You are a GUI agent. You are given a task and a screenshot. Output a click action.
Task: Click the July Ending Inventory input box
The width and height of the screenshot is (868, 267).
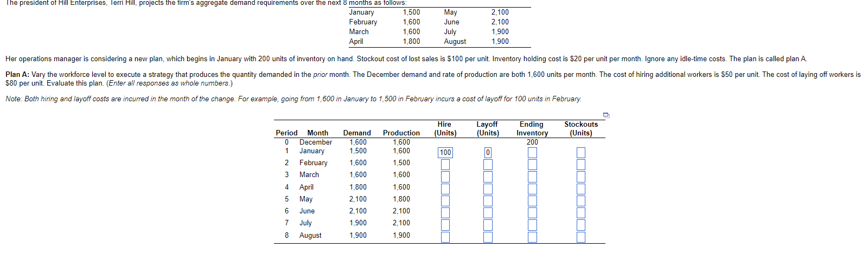click(532, 225)
